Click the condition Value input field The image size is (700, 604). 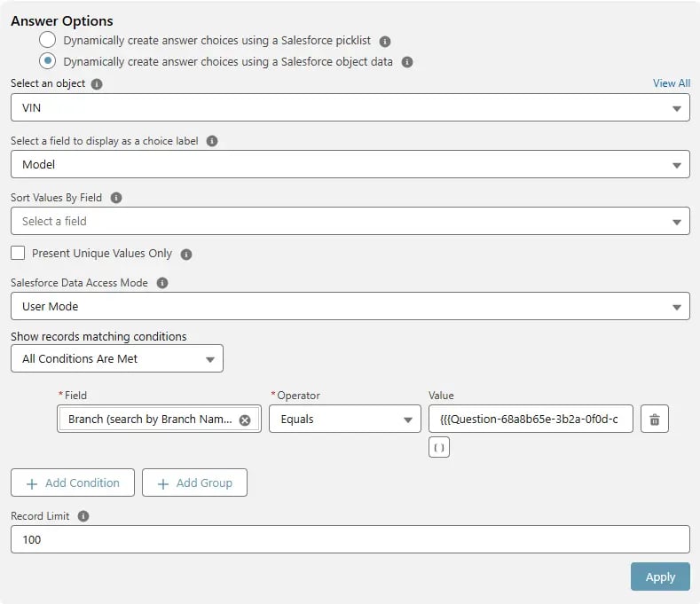(x=531, y=419)
